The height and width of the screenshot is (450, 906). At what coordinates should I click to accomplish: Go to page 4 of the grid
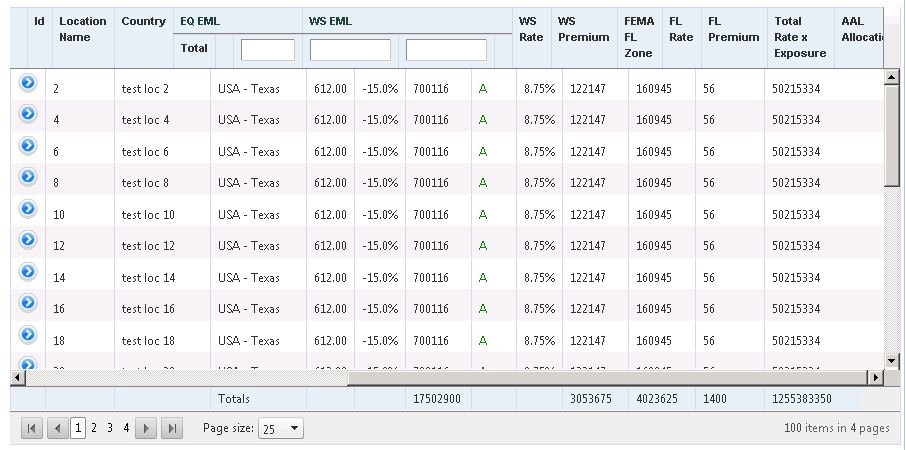point(126,428)
